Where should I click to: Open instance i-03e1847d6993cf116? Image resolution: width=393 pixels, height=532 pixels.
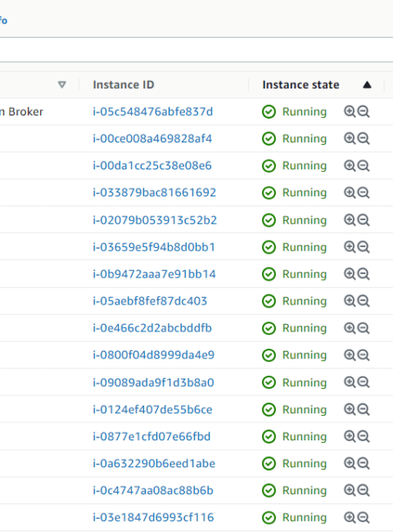153,517
